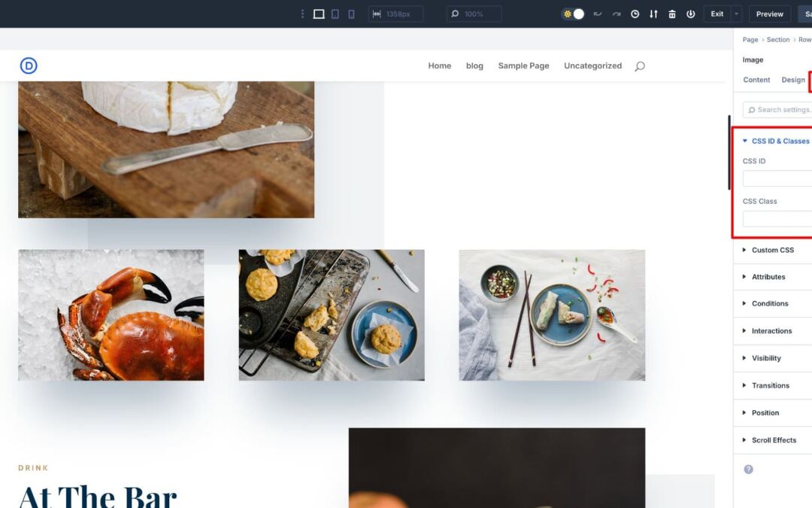Click the Section breadcrumb link
812x508 pixels.
tap(778, 40)
